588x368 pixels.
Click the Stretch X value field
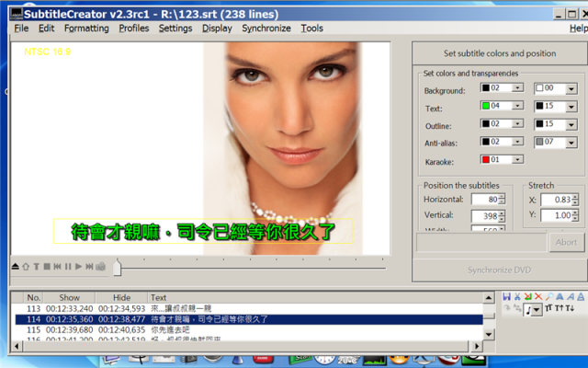click(x=556, y=200)
